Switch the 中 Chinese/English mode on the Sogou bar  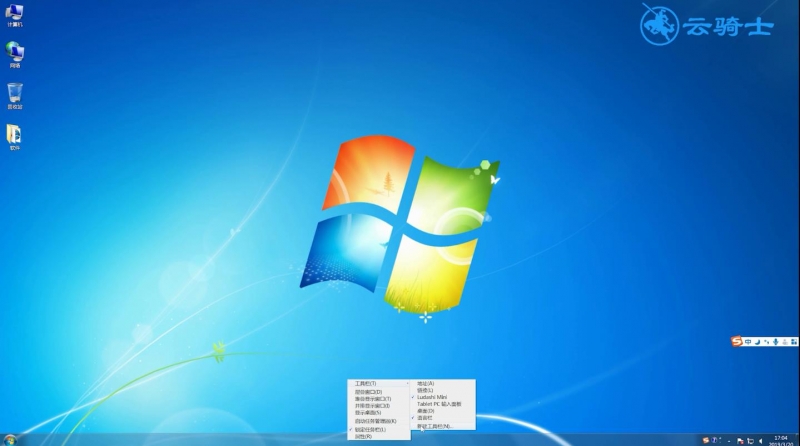748,342
